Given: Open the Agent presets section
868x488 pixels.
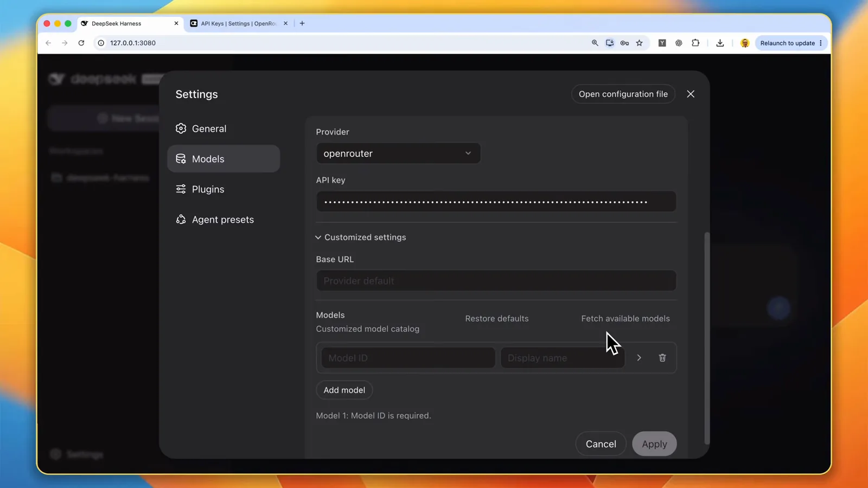Looking at the screenshot, I should (224, 220).
